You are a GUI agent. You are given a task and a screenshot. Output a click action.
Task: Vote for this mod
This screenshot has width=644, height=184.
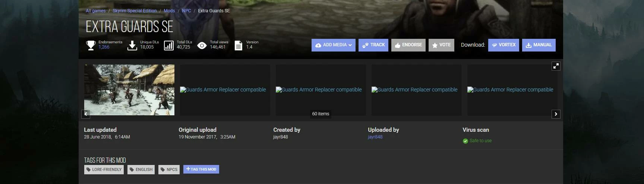[441, 45]
